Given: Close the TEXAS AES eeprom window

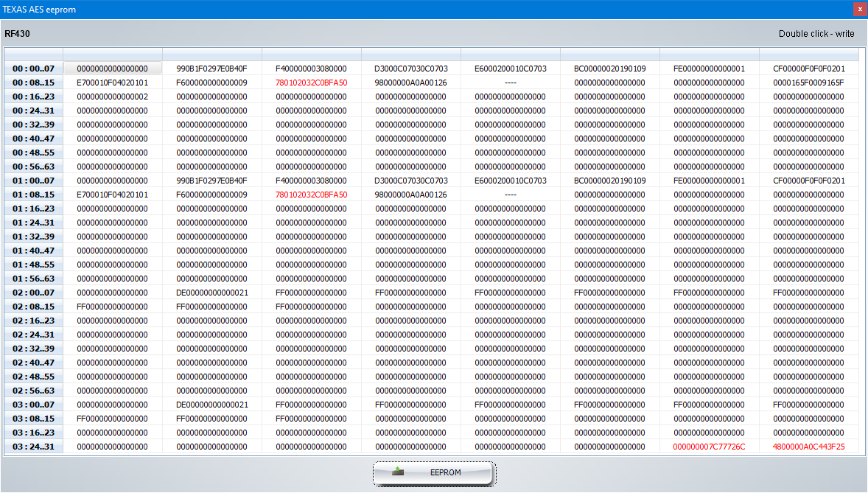Looking at the screenshot, I should click(860, 9).
